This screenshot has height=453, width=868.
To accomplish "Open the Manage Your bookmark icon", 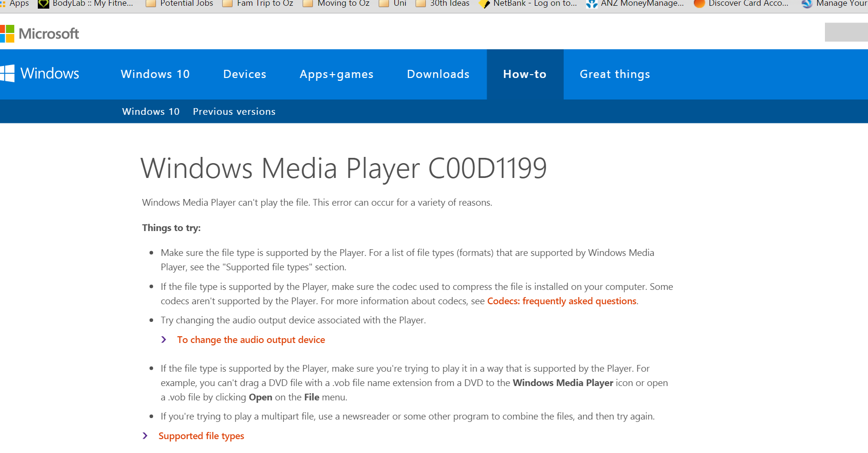I will (807, 4).
